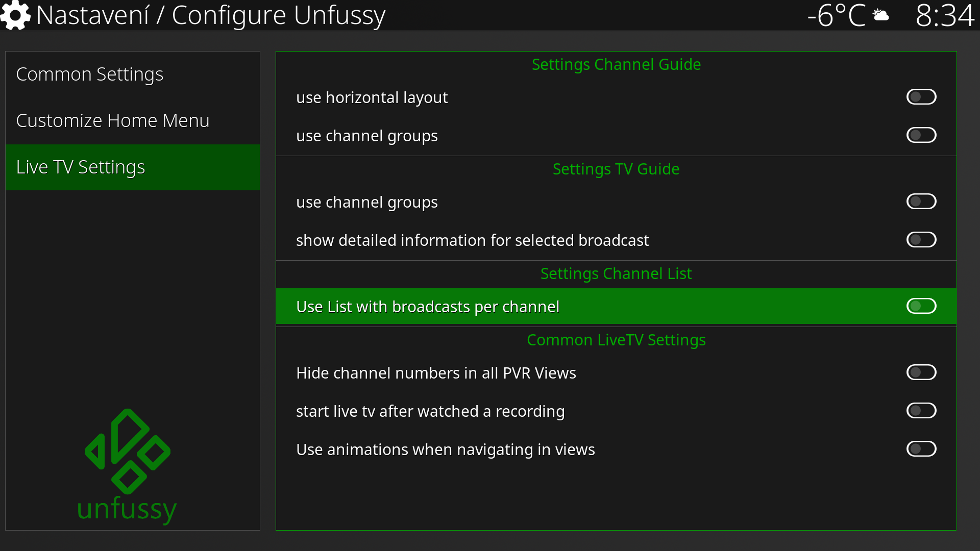Click the Settings TV Guide heading
The height and width of the screenshot is (551, 980).
(616, 169)
